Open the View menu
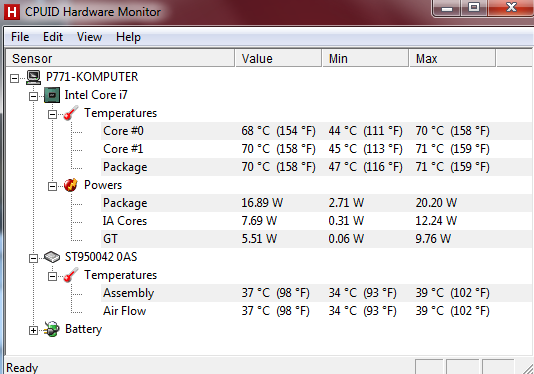This screenshot has width=534, height=374. tap(89, 37)
